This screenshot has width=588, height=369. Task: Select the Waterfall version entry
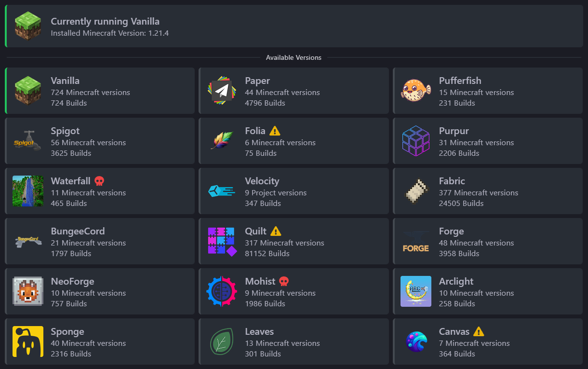click(x=100, y=191)
